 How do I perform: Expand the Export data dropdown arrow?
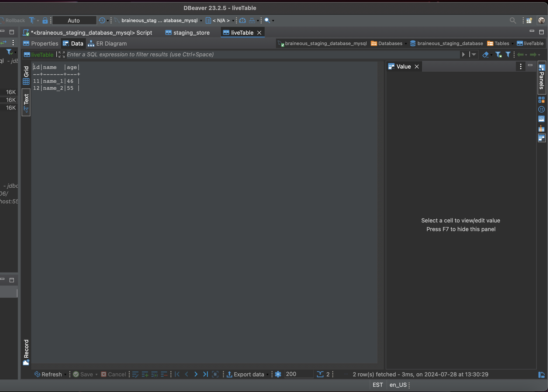coord(267,375)
